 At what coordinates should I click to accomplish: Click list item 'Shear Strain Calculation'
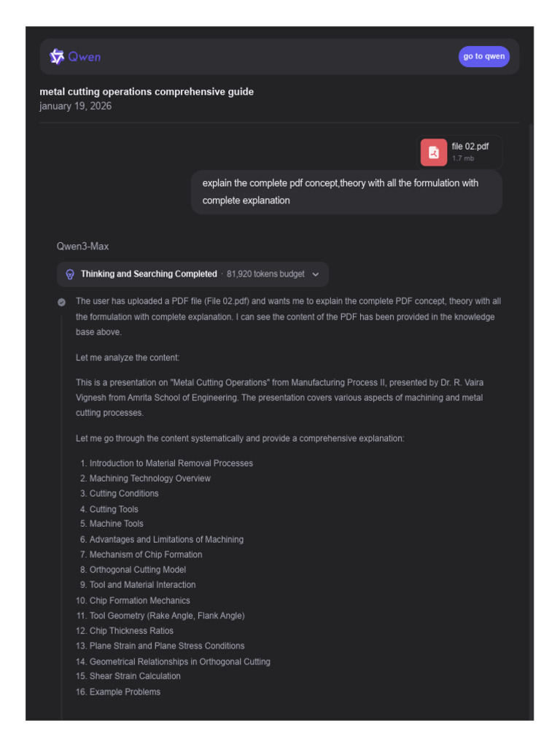point(135,676)
